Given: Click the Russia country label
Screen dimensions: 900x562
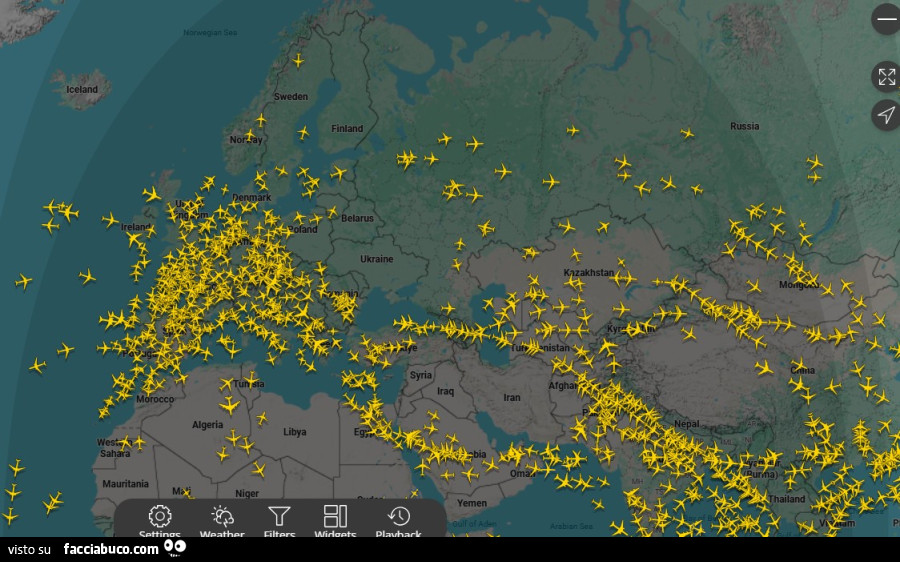Looking at the screenshot, I should point(744,126).
